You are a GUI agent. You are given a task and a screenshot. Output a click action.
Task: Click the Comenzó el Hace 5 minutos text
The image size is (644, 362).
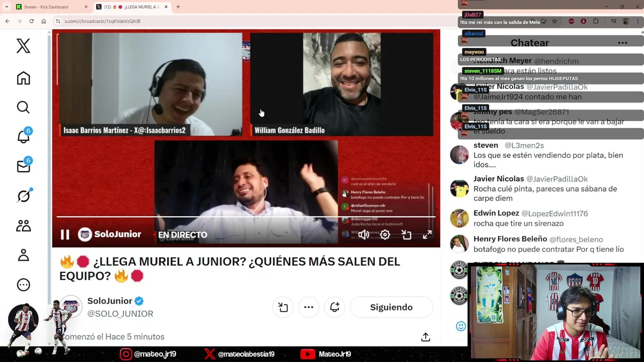112,336
